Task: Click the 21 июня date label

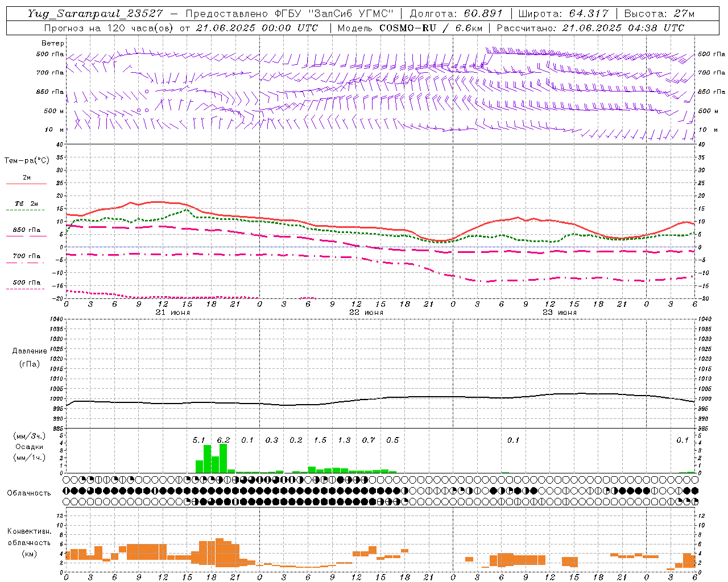Action: coord(173,312)
